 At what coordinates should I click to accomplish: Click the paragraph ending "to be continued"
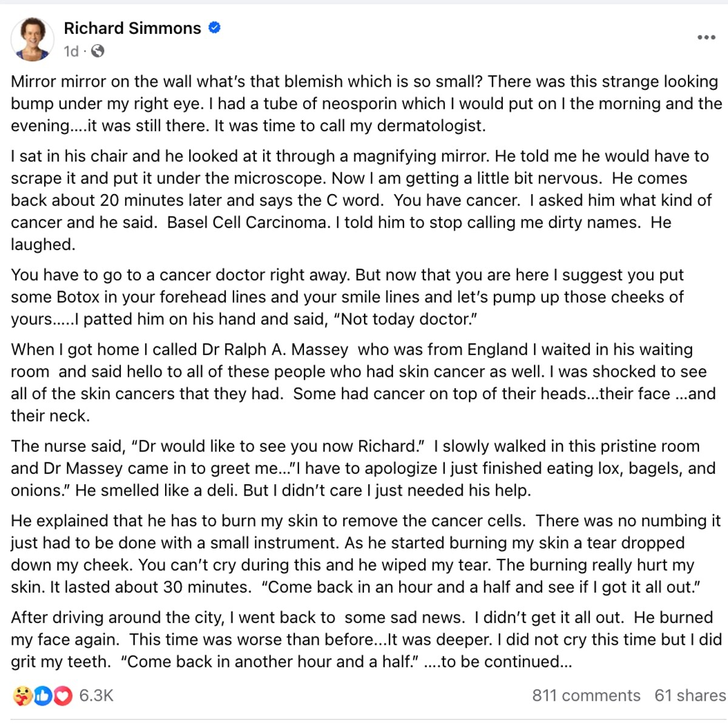pos(366,639)
